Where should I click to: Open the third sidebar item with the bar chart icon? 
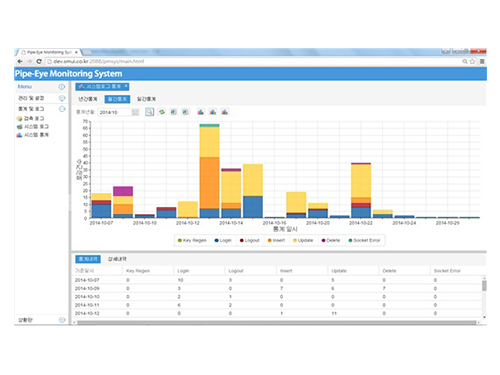33,135
